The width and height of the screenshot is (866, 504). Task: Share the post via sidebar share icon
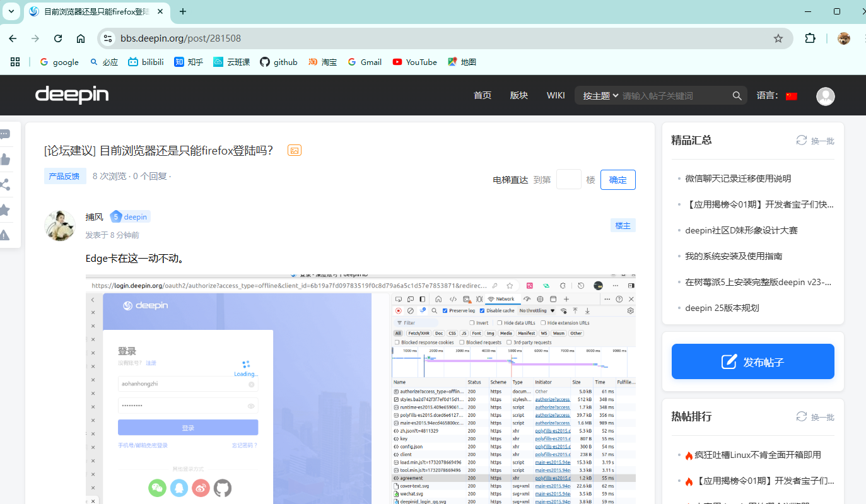4,185
